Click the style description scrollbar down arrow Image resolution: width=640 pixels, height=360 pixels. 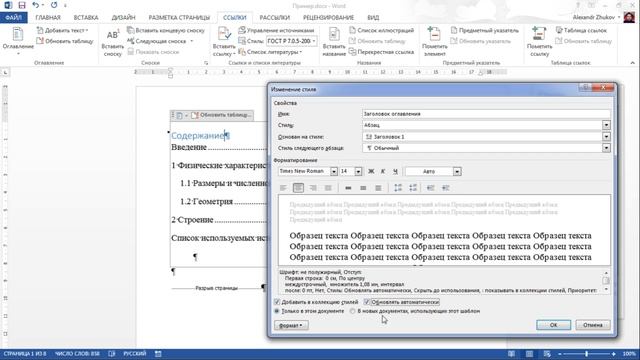[606, 289]
